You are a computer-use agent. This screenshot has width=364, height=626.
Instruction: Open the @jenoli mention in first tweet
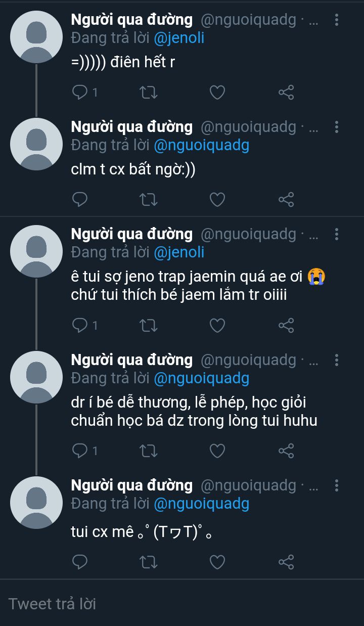(179, 38)
